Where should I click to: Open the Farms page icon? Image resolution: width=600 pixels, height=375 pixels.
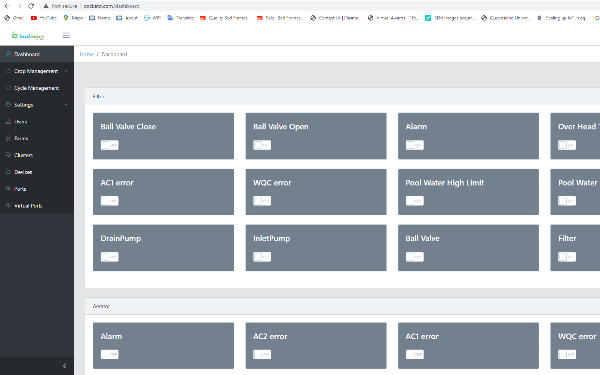coord(8,139)
